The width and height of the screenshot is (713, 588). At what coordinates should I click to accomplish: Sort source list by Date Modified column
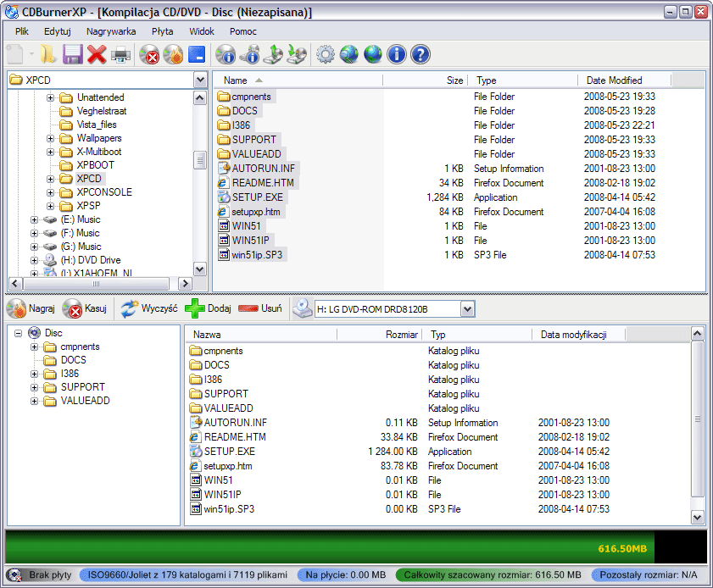tap(625, 80)
